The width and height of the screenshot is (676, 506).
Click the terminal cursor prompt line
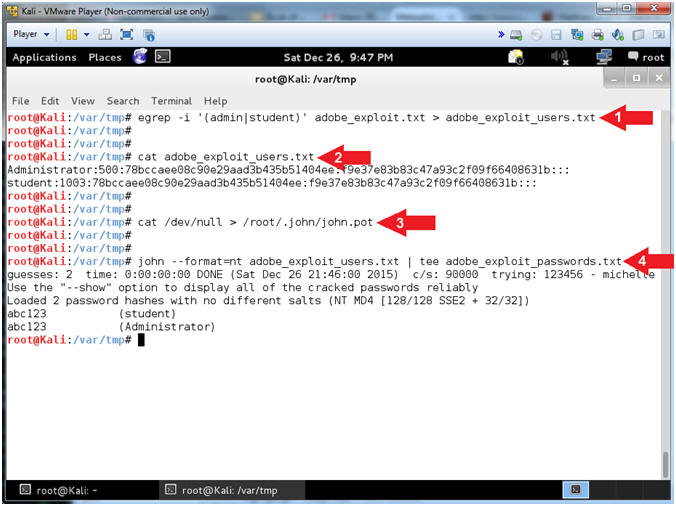[76, 340]
